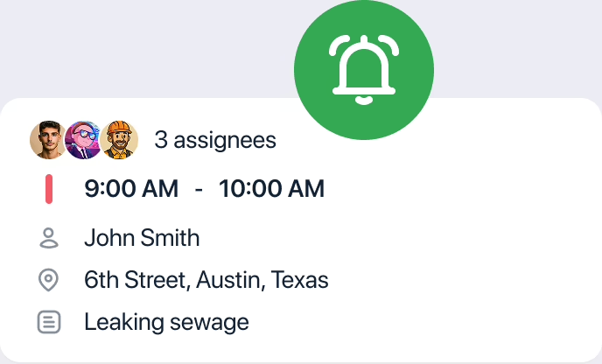Image resolution: width=602 pixels, height=364 pixels.
Task: Click the red color marker bar
Action: (49, 189)
